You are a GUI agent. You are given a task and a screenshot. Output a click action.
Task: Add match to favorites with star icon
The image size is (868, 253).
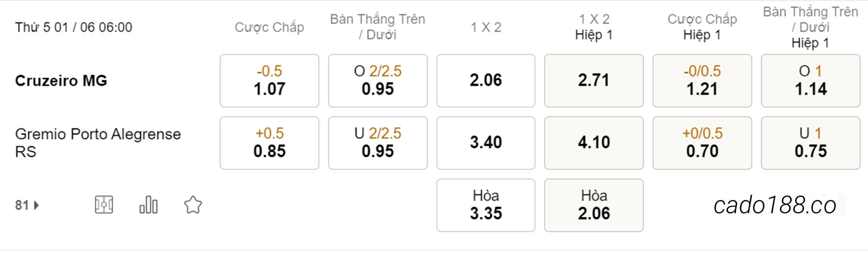point(193,205)
